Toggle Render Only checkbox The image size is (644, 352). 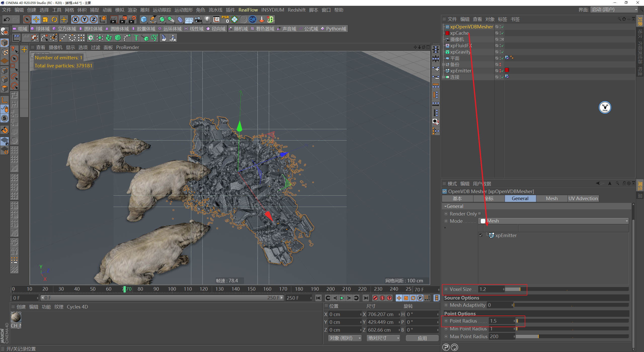(479, 214)
